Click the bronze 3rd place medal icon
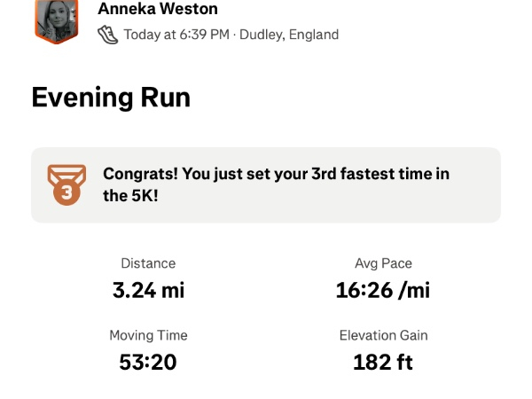This screenshot has width=532, height=399. coord(67,184)
